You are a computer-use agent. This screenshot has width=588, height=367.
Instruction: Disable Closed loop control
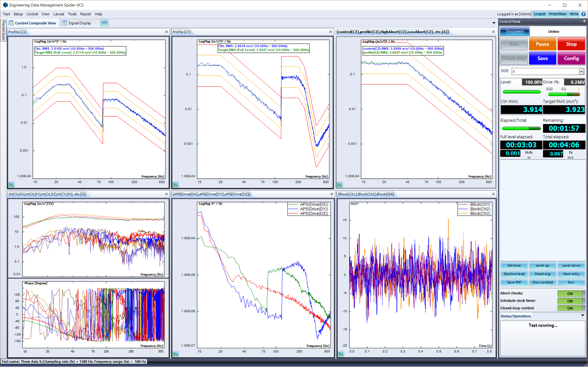[570, 308]
